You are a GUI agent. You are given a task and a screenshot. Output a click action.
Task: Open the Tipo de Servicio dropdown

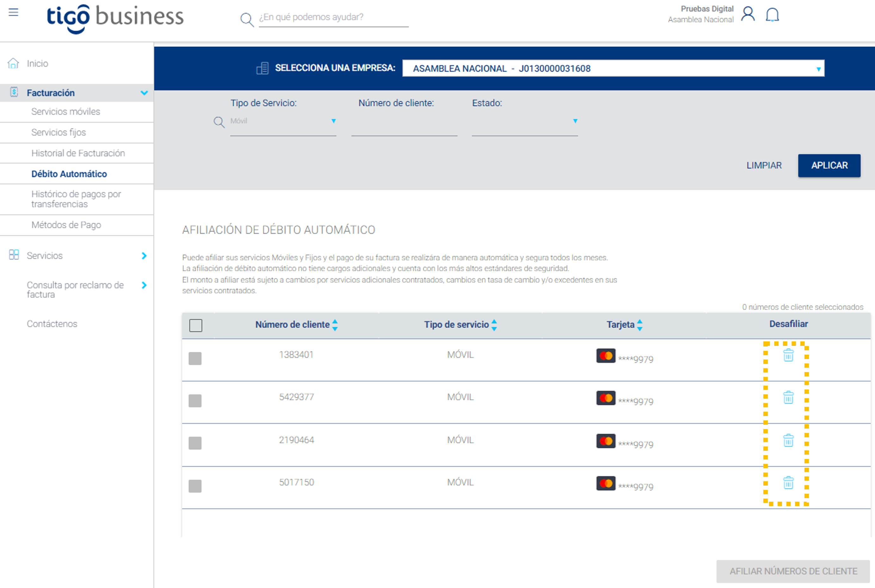(283, 121)
